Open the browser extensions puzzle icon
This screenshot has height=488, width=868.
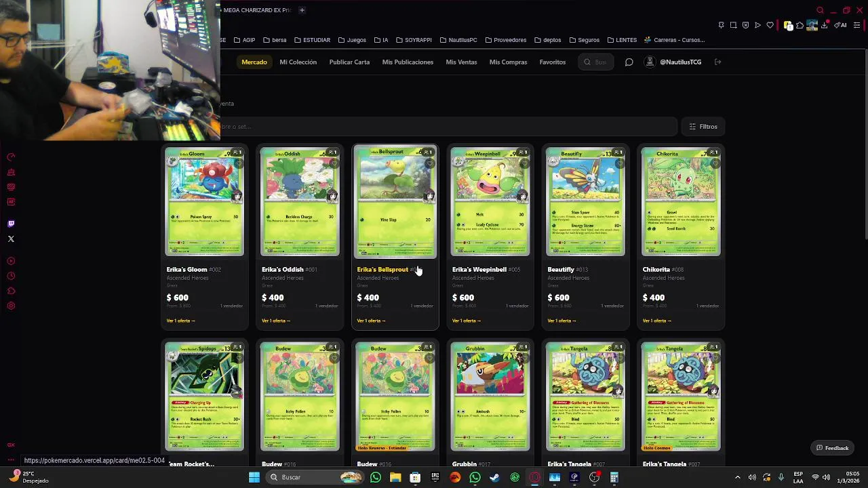point(800,25)
